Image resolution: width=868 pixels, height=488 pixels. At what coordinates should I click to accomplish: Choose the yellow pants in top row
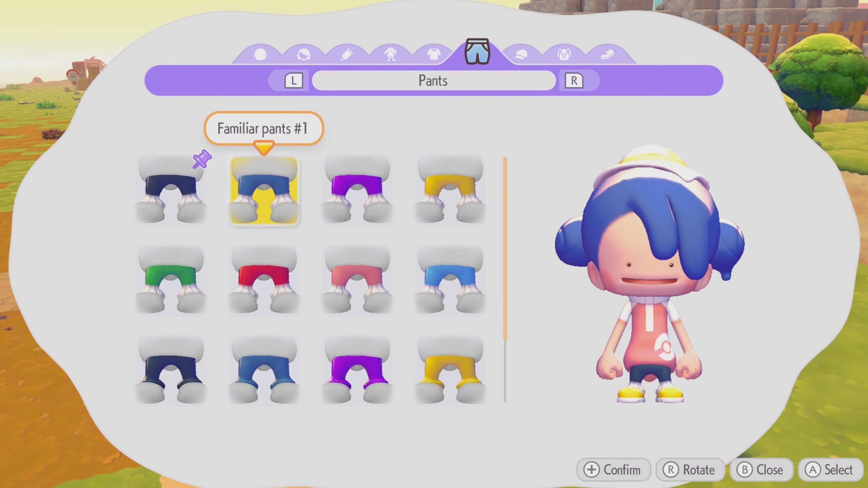pos(450,190)
